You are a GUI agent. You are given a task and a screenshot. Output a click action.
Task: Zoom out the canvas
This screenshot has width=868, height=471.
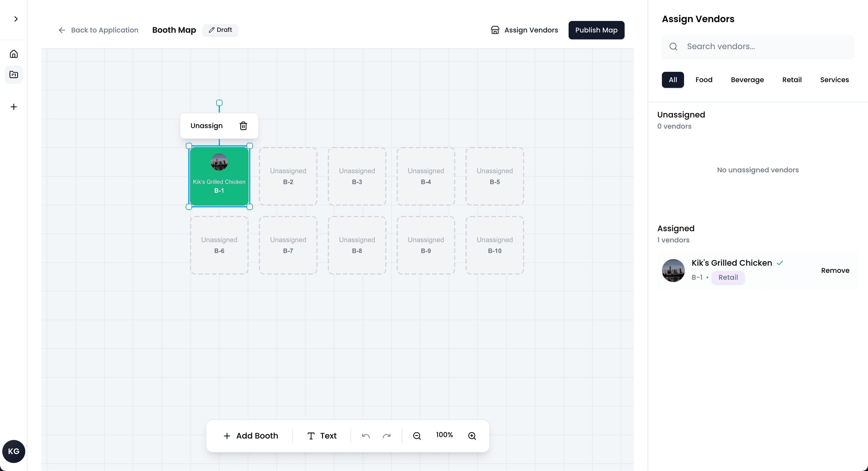[x=417, y=436]
